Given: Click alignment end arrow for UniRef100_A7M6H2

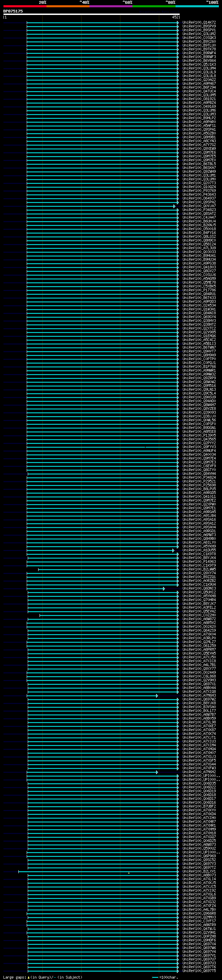Looking at the screenshot, I should [157, 772].
